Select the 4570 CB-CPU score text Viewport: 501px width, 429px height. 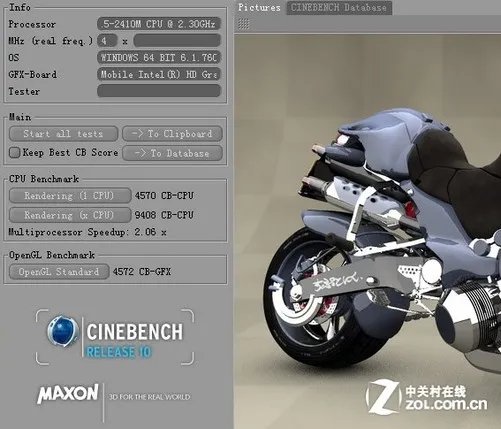[164, 196]
